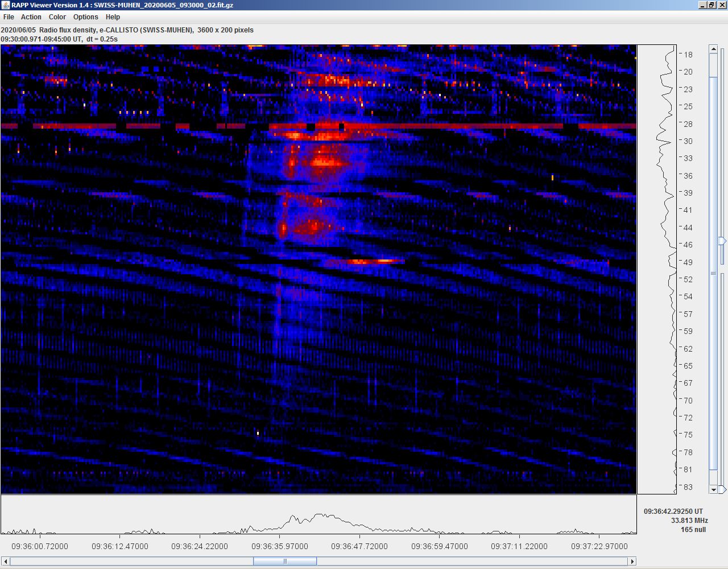Image resolution: width=728 pixels, height=569 pixels.
Task: Minimize the RAPP Viewer window
Action: point(702,5)
